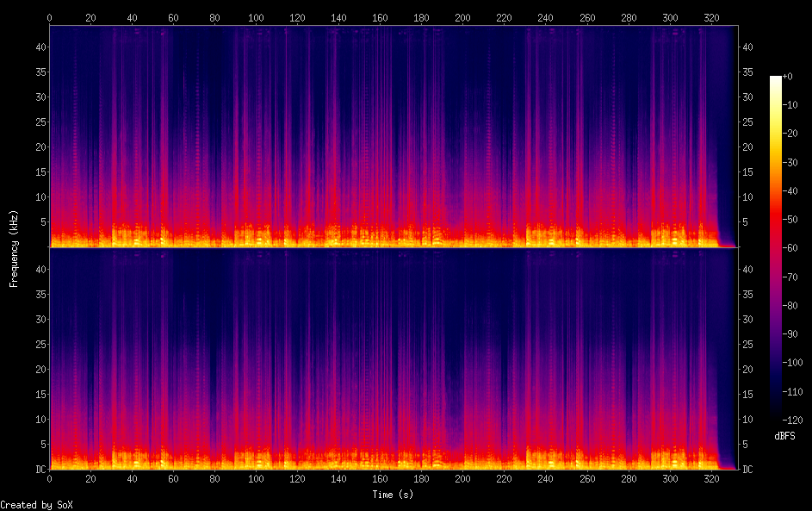Click the "260" tick on the top time axis
Screen dimensions: 812x511
tap(587, 17)
